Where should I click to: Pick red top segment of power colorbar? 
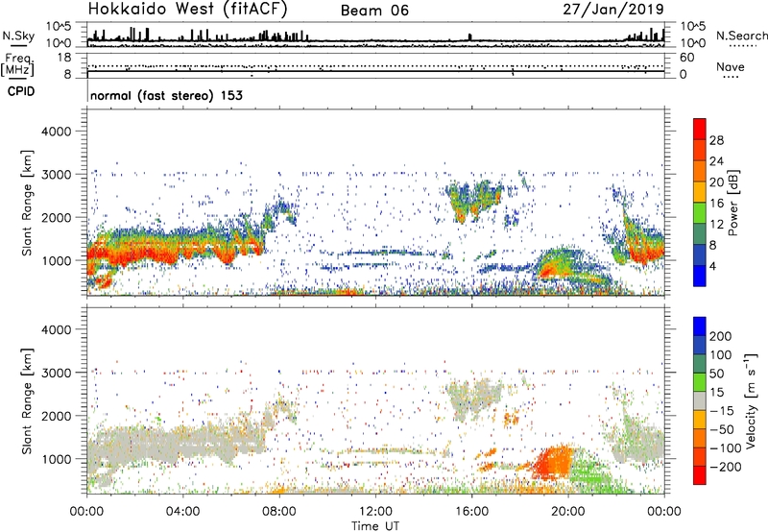(700, 130)
